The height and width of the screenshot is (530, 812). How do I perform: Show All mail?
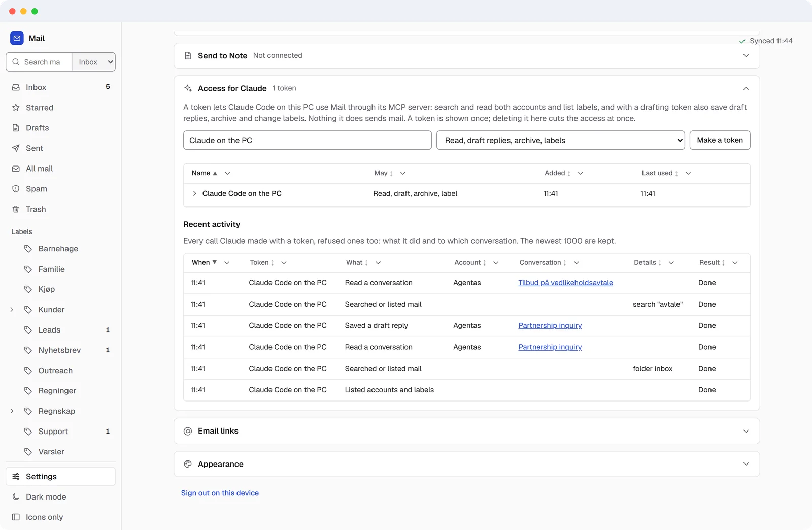60,169
